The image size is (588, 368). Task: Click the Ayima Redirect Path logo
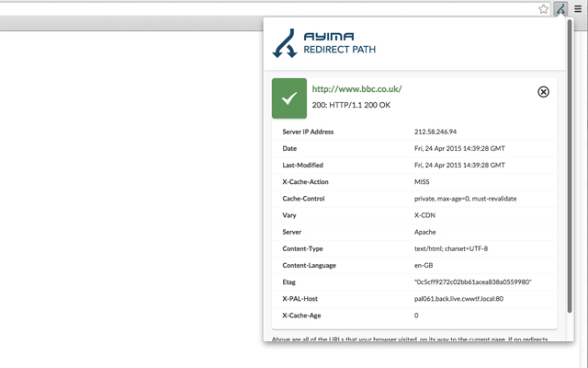[324, 43]
